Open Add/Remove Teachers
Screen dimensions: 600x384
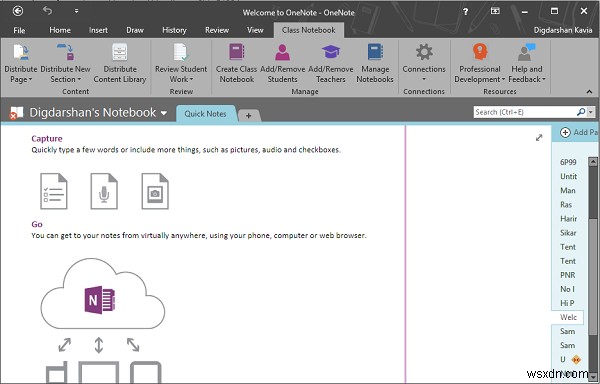(x=331, y=63)
